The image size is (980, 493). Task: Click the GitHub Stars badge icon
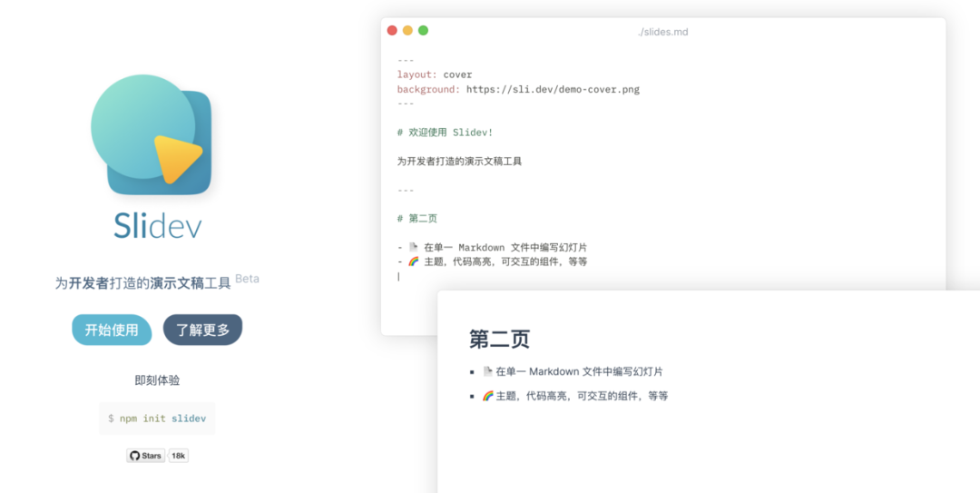click(x=146, y=456)
